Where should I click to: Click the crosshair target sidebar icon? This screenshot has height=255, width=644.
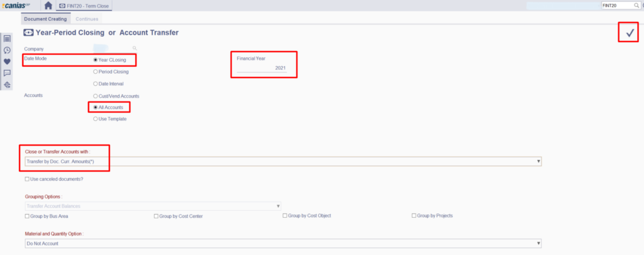7,85
